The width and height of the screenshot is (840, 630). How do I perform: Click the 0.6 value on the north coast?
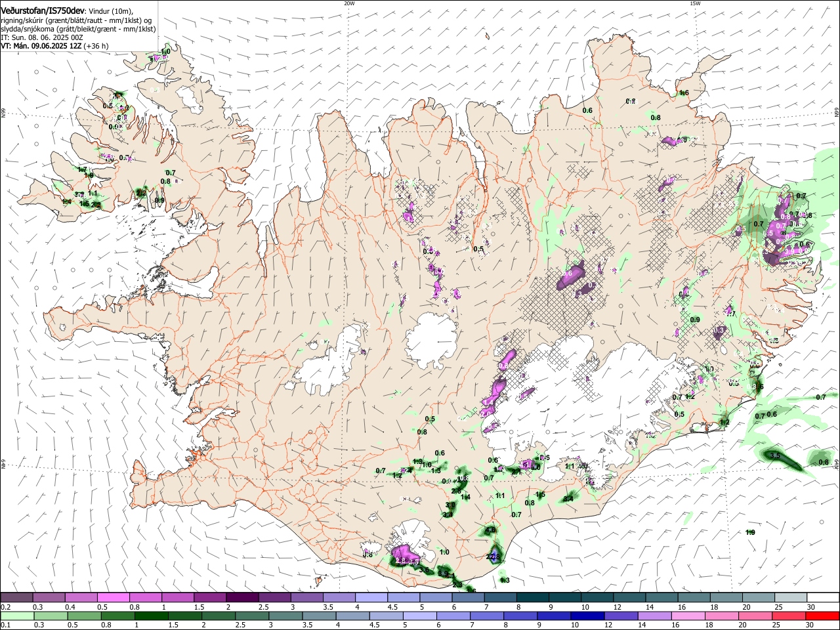[587, 110]
